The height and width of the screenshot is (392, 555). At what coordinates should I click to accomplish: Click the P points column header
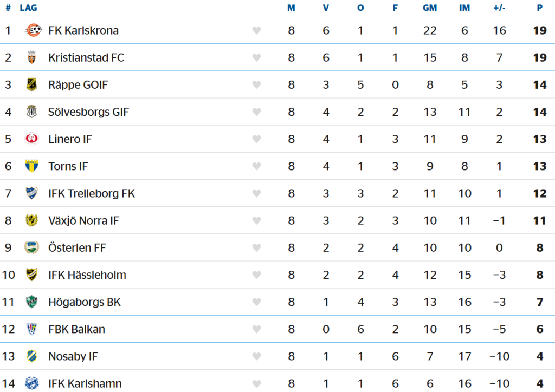pyautogui.click(x=540, y=8)
